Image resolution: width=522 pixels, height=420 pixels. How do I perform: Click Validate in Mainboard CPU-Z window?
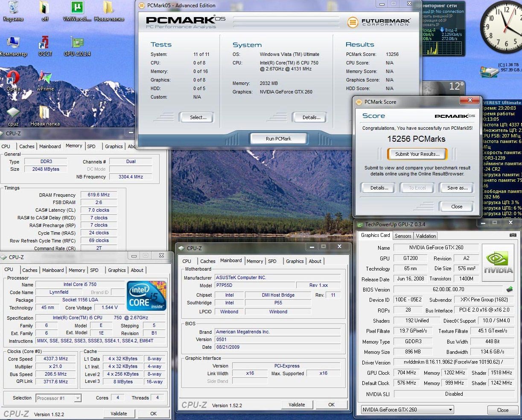pos(297,405)
